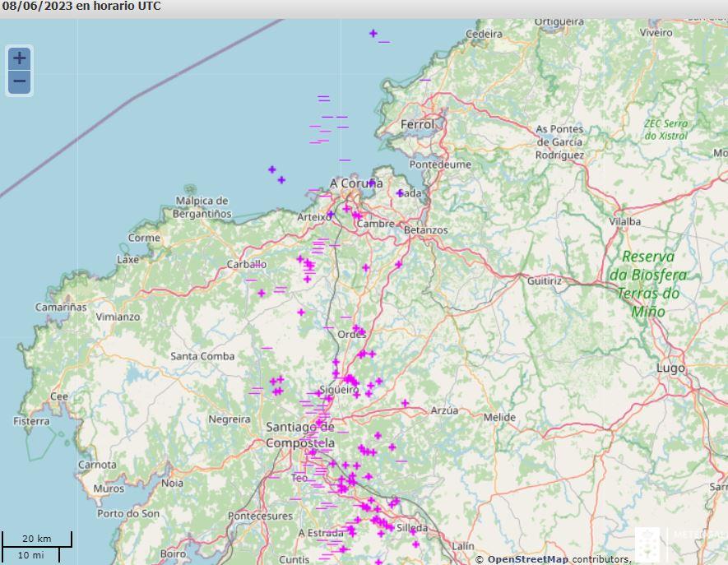
Task: Click the Fisterra label on the coast
Action: tap(31, 421)
